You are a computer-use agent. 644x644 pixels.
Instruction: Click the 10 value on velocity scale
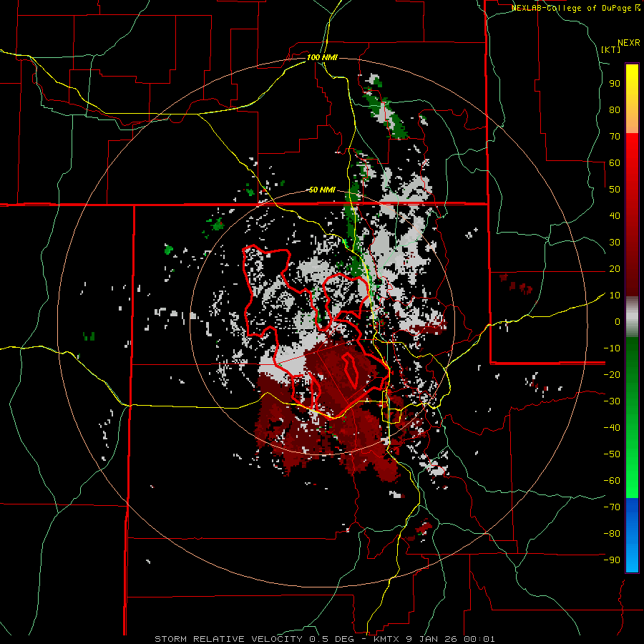pyautogui.click(x=615, y=296)
